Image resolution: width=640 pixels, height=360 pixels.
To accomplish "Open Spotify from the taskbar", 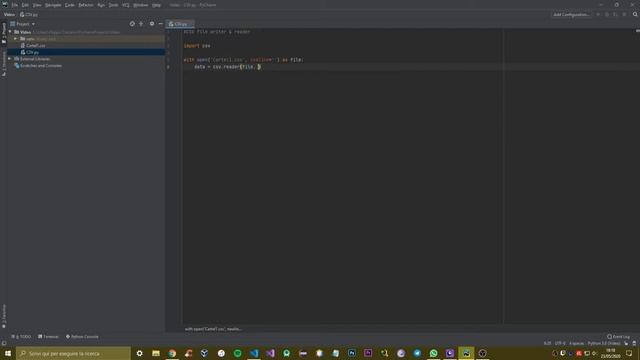I will coord(238,353).
